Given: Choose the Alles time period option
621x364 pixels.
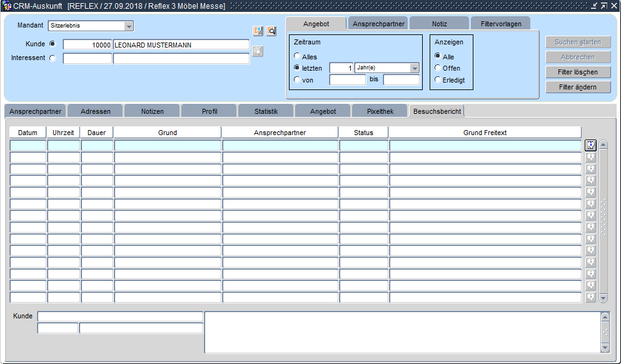Looking at the screenshot, I should pyautogui.click(x=297, y=57).
